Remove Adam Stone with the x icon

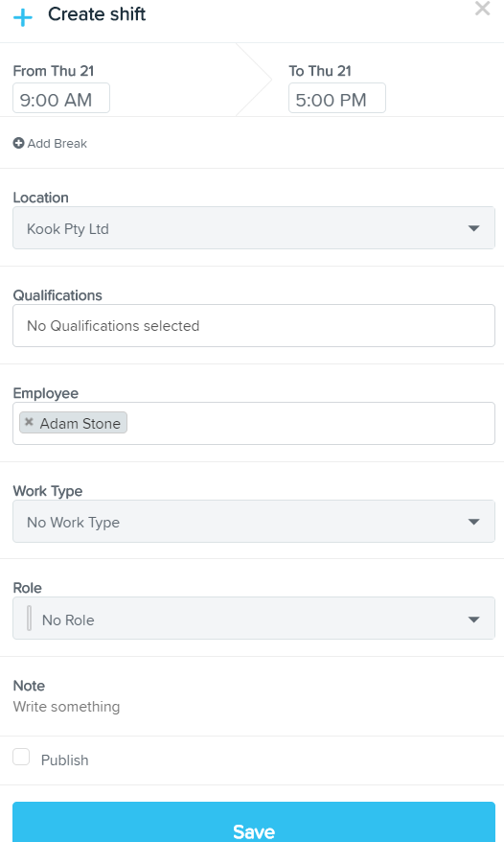(x=29, y=422)
